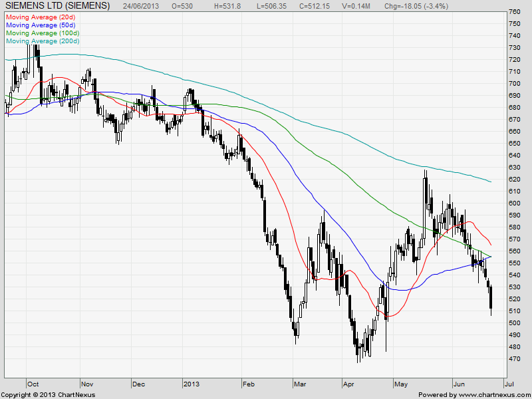The image size is (532, 399).
Task: Click the 650 price axis label
Action: coord(515,144)
